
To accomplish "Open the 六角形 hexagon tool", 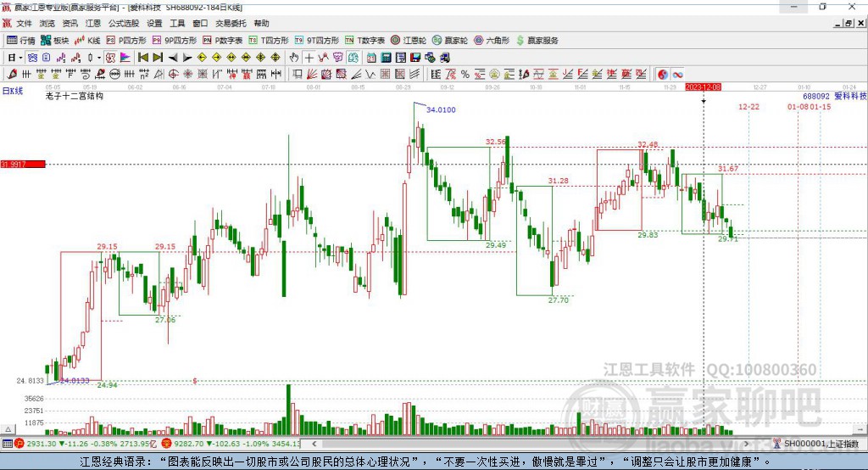I will pos(492,41).
